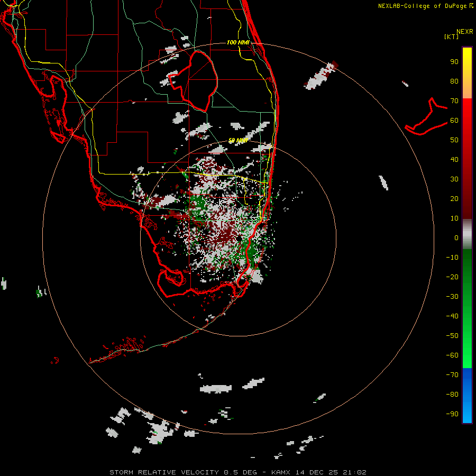Click the "-70" value on the velocity scale
The height and width of the screenshot is (476, 476).
tap(452, 375)
